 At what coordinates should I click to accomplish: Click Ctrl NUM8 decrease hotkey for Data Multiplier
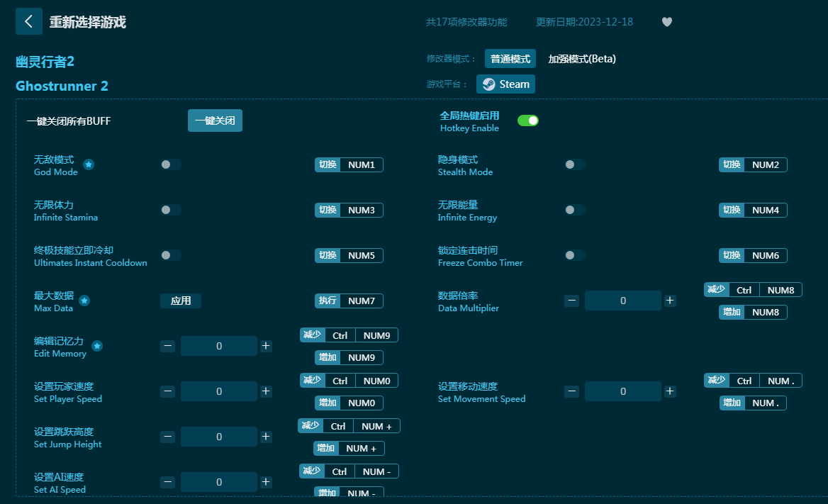click(x=753, y=290)
